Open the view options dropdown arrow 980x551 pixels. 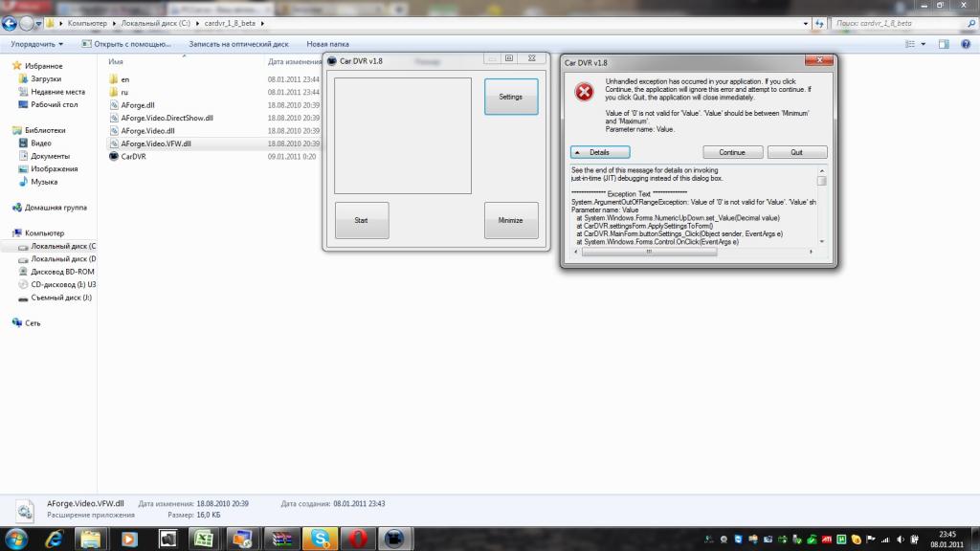(x=924, y=44)
